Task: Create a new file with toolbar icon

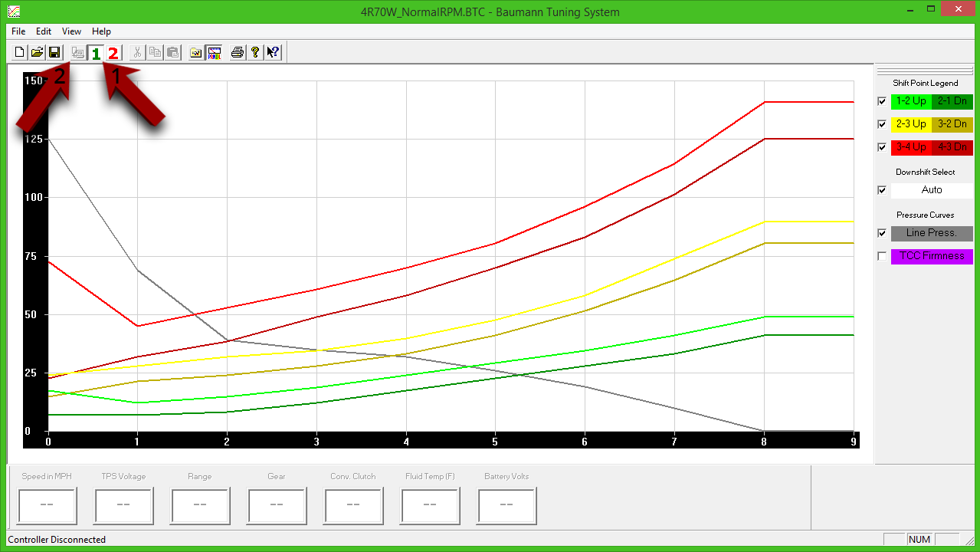Action: coord(20,52)
